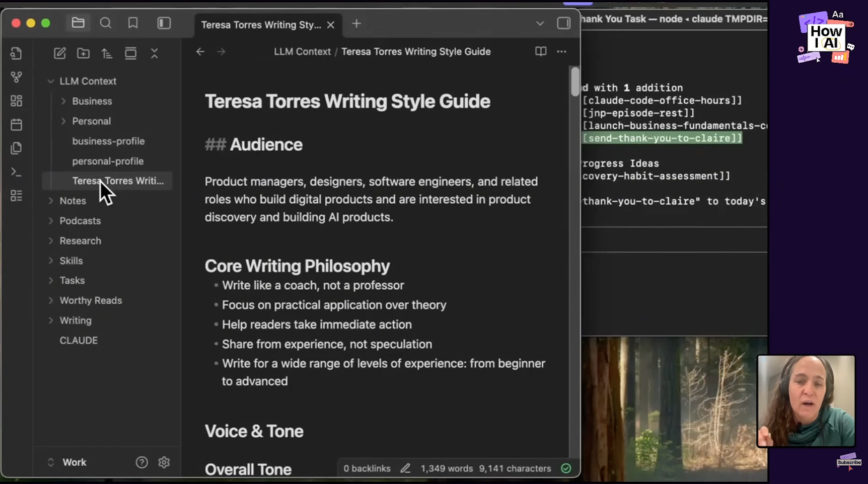Collapse the LLM Context folder
This screenshot has width=868, height=484.
pos(51,81)
